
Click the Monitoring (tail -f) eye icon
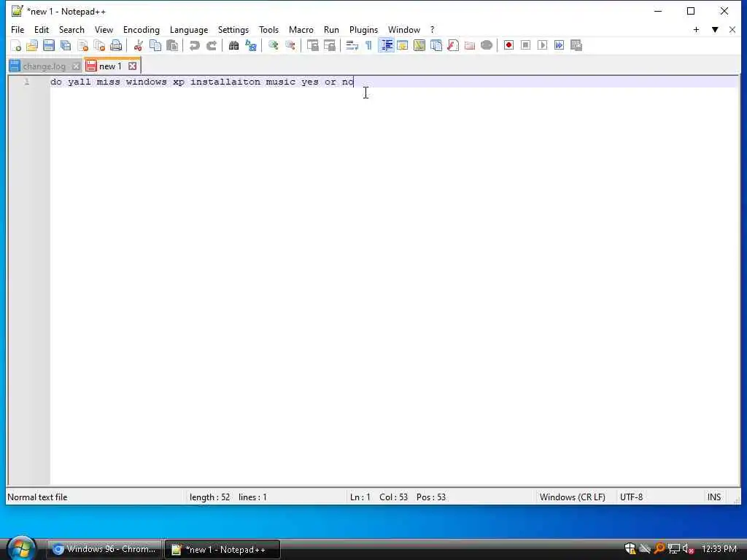[x=487, y=45]
